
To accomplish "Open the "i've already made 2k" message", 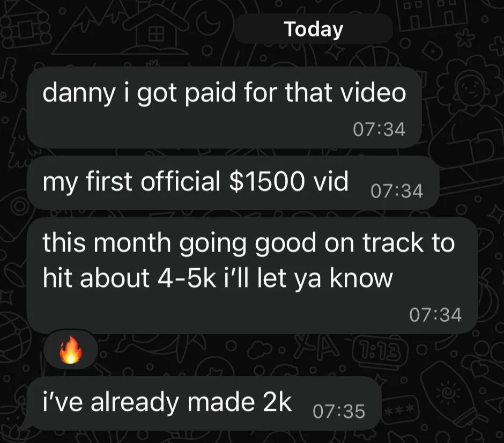I will tap(204, 403).
